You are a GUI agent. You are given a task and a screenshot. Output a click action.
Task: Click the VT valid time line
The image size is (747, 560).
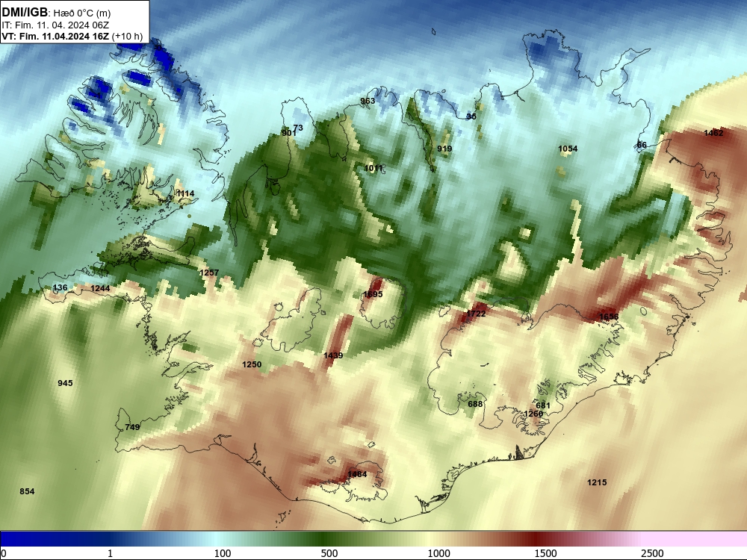pyautogui.click(x=72, y=36)
